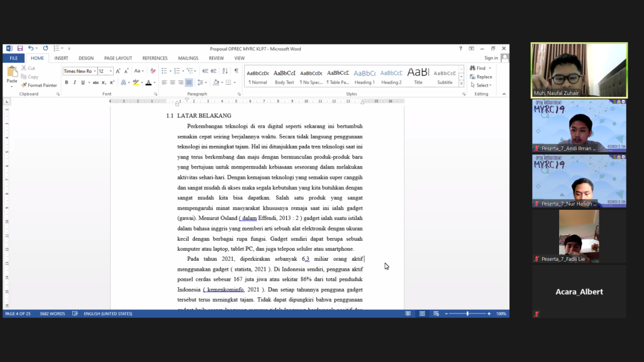Collapse the ribbon with the chevron arrow
644x362 pixels.
[x=504, y=94]
